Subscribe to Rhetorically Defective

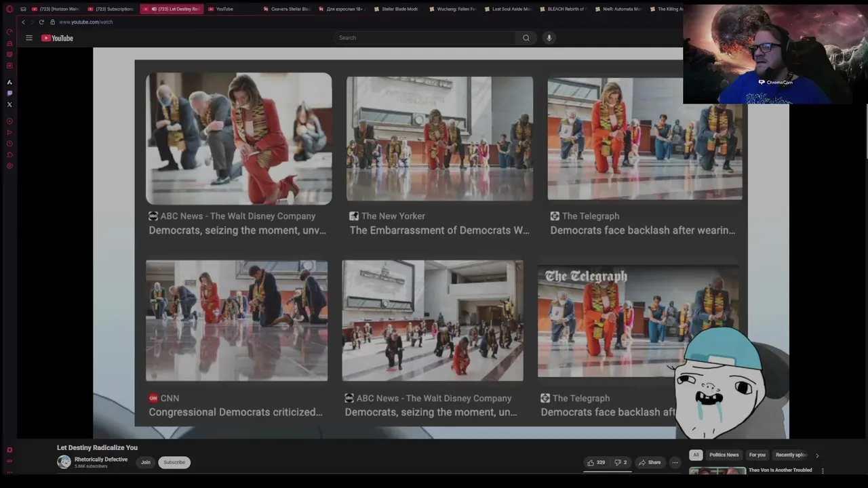tap(174, 462)
